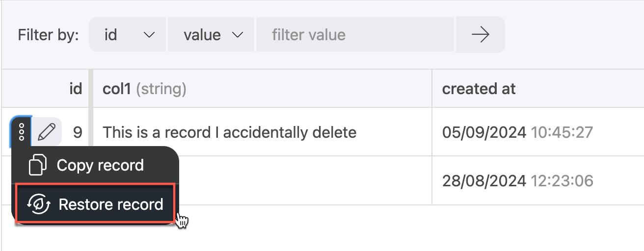Click the pencil edit icon on row 9
Viewport: 644px width, 251px height.
click(x=47, y=132)
